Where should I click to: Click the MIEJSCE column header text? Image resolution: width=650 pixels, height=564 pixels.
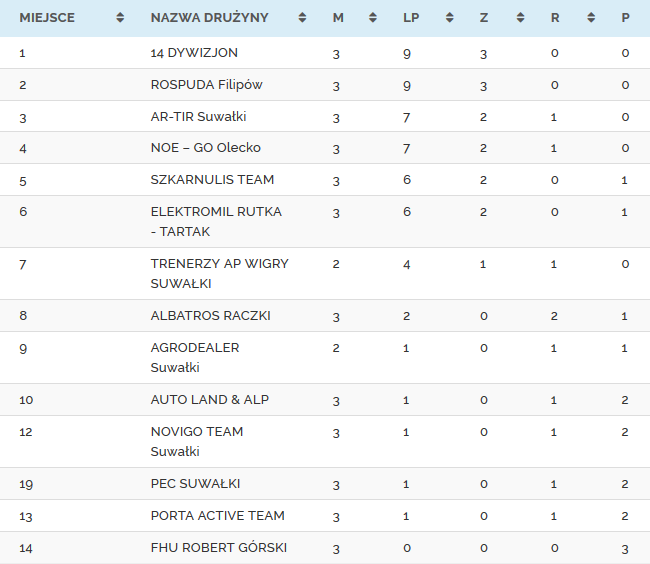coord(47,18)
